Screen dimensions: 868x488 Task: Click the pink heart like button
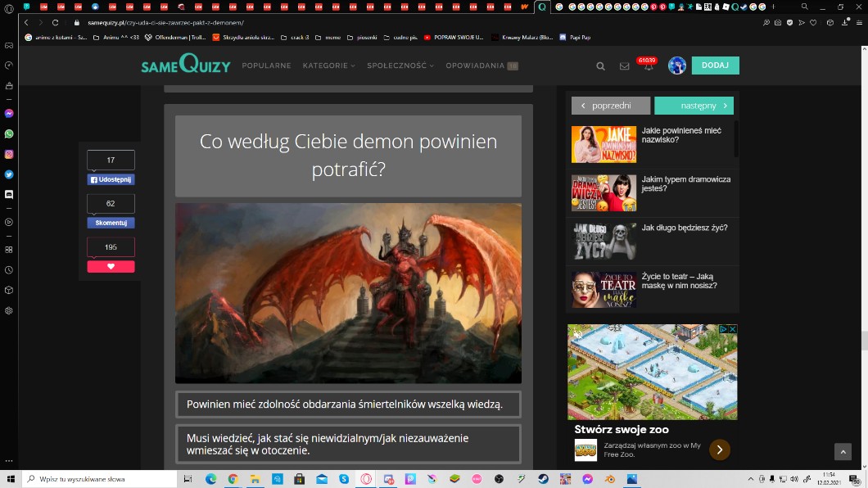pyautogui.click(x=111, y=266)
